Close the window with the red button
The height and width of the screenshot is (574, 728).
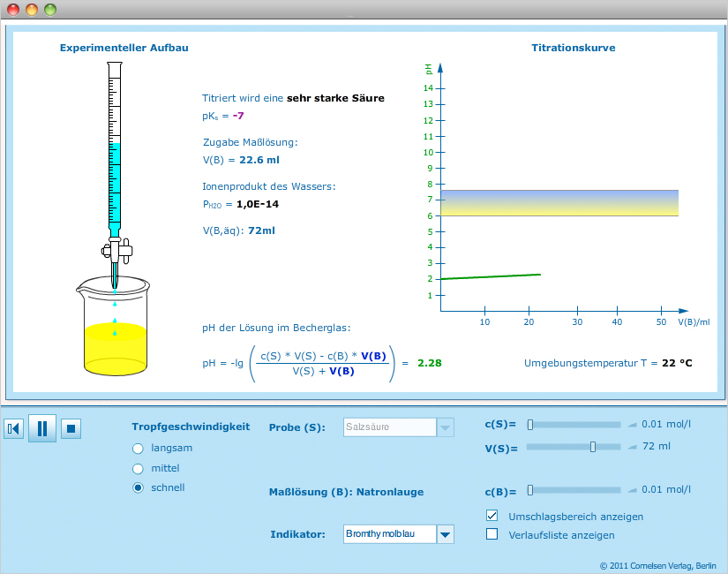click(x=13, y=10)
